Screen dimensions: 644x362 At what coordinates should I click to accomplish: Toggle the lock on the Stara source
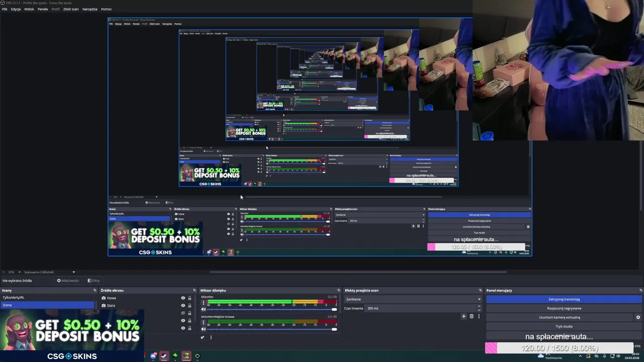(x=190, y=305)
